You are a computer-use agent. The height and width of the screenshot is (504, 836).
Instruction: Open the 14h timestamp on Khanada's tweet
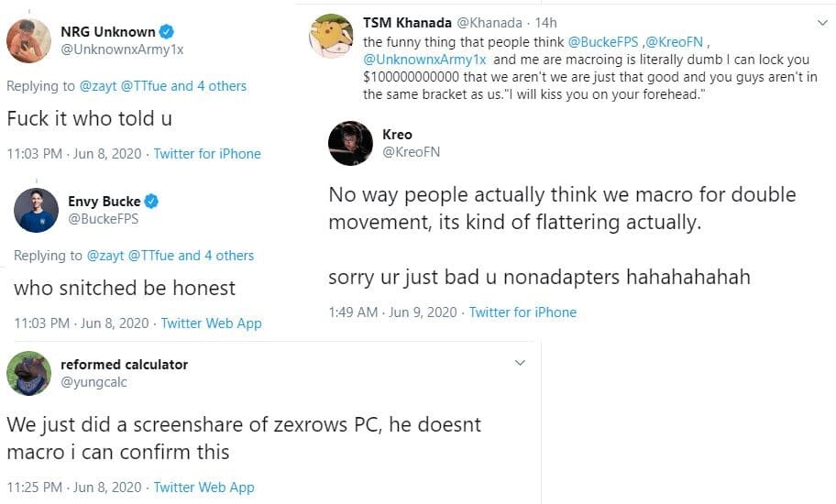[x=547, y=22]
